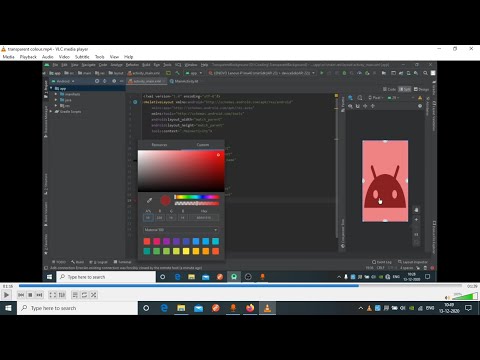The width and height of the screenshot is (480, 360).
Task: Select the Custom tab in color picker
Action: (203, 145)
